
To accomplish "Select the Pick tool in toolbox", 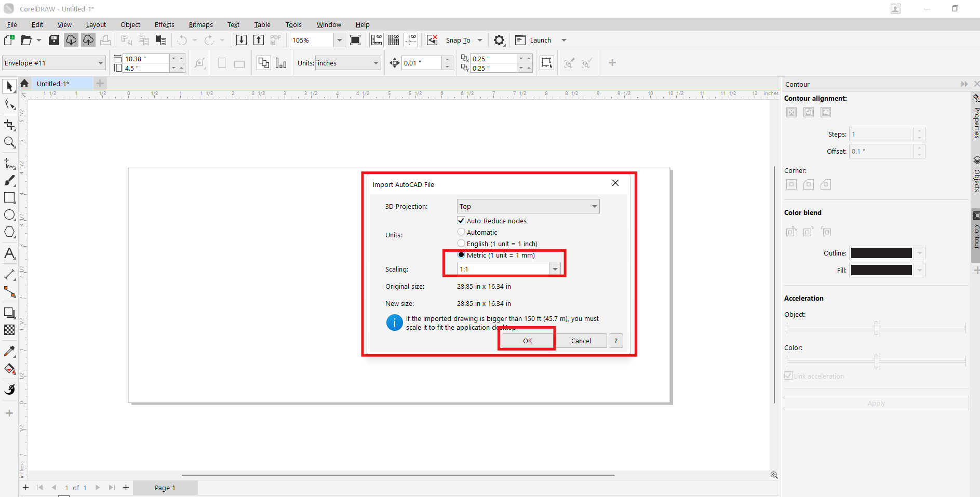I will [9, 86].
